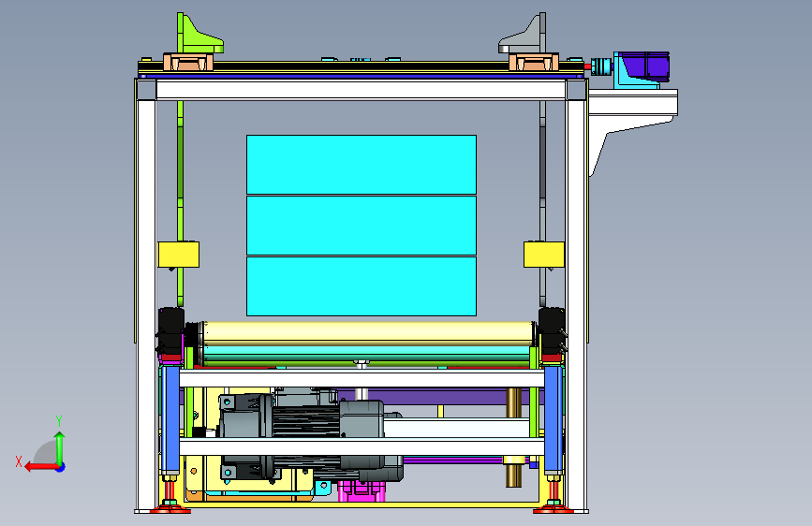Click the 'X' axis label
812x526 pixels.
click(x=19, y=461)
